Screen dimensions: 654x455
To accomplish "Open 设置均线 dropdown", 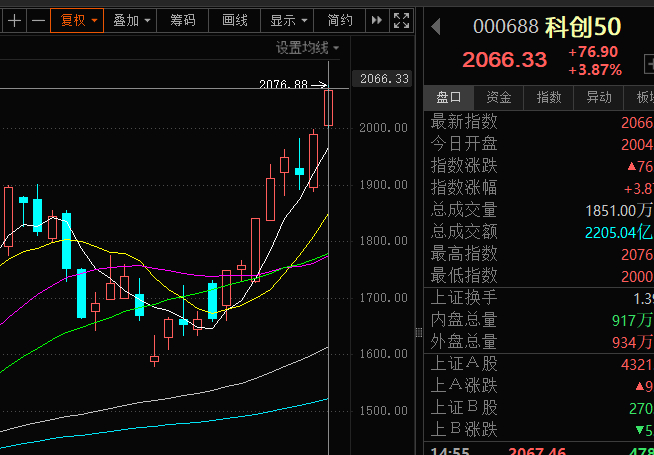I will pyautogui.click(x=307, y=48).
